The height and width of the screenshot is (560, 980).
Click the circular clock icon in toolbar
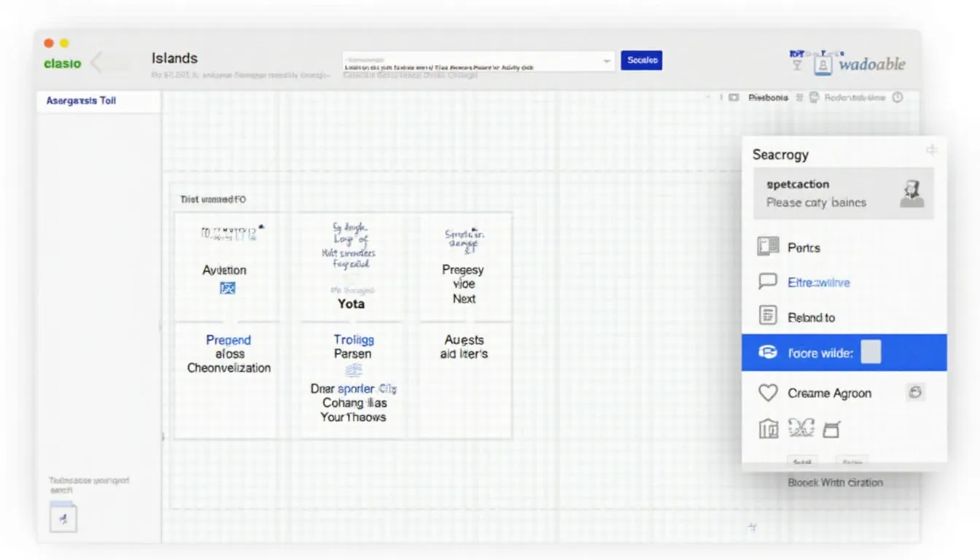point(898,97)
